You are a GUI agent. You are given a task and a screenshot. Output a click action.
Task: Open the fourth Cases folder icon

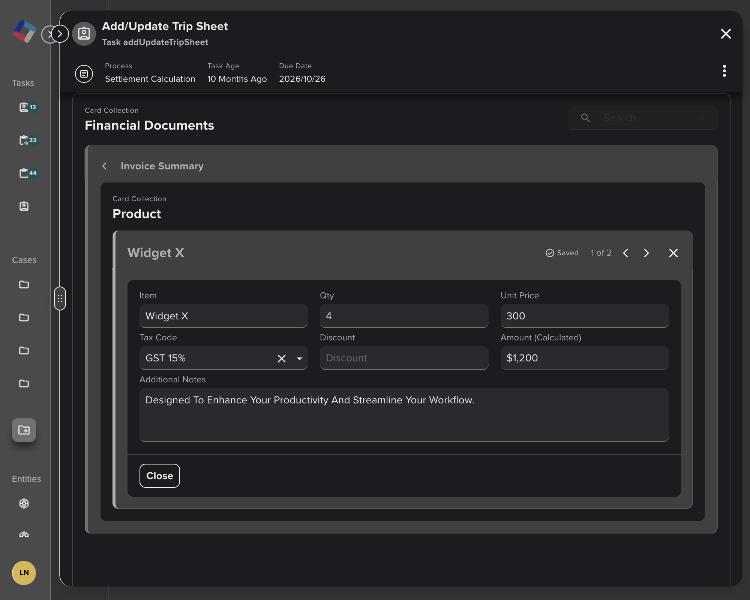pyautogui.click(x=24, y=383)
